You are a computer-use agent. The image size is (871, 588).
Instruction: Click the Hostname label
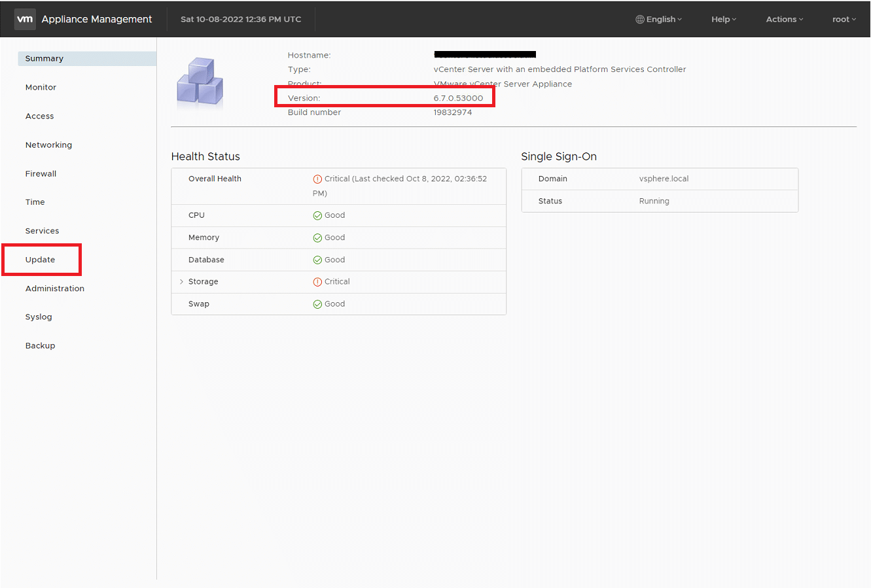pyautogui.click(x=309, y=56)
